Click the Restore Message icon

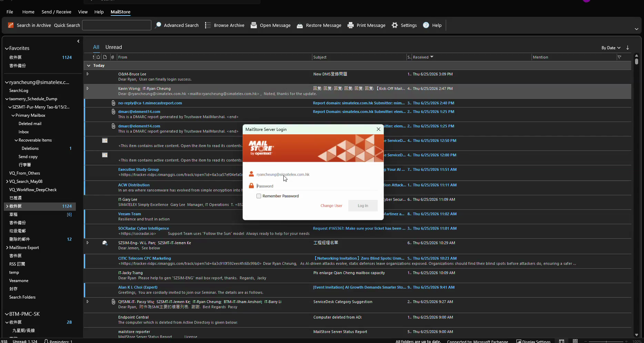coord(300,25)
